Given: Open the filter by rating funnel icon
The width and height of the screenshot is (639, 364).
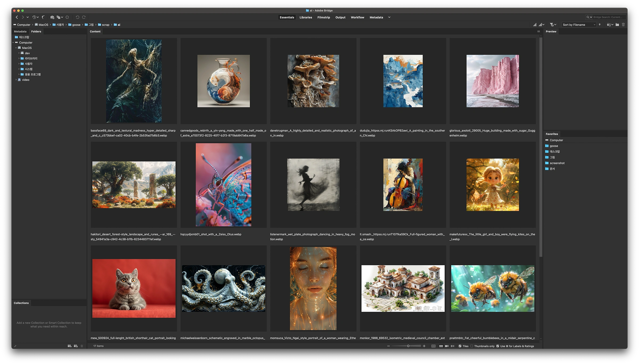Looking at the screenshot, I should 553,25.
